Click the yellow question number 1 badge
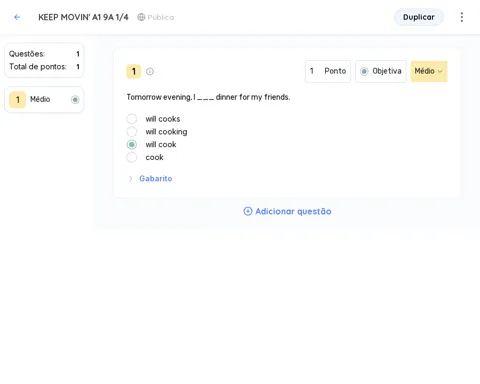480x384 pixels. pos(134,71)
